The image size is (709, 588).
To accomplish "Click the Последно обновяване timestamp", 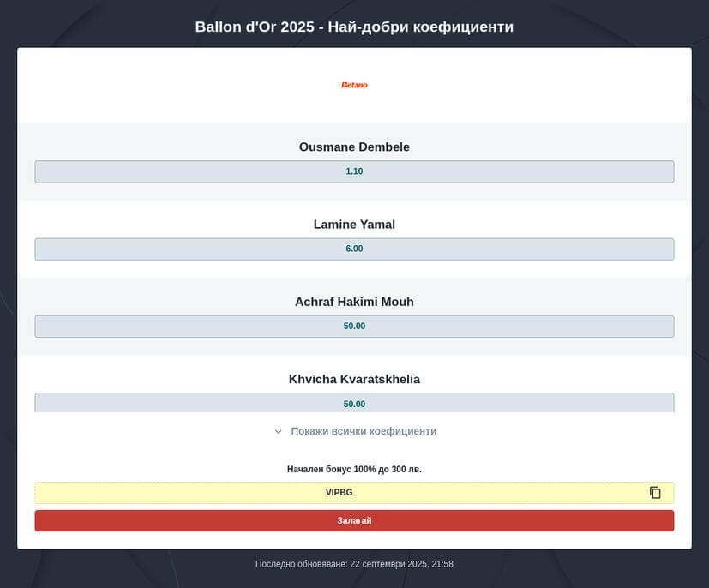I will pyautogui.click(x=354, y=564).
